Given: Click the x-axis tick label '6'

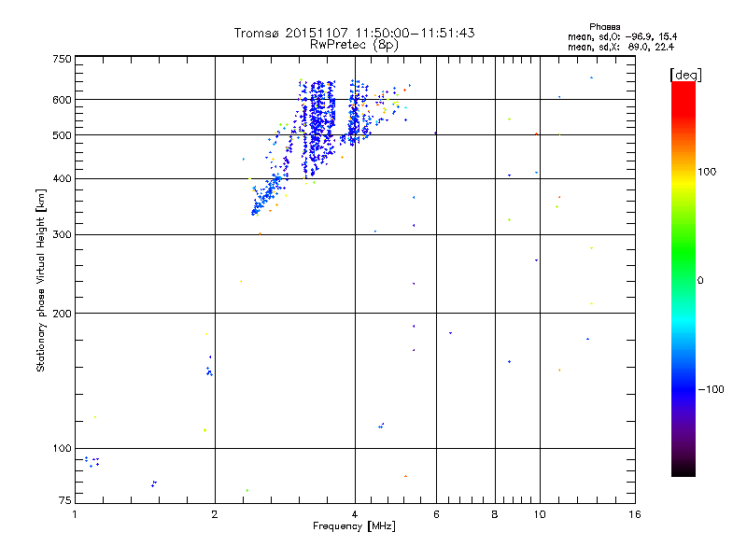Looking at the screenshot, I should pyautogui.click(x=436, y=514).
